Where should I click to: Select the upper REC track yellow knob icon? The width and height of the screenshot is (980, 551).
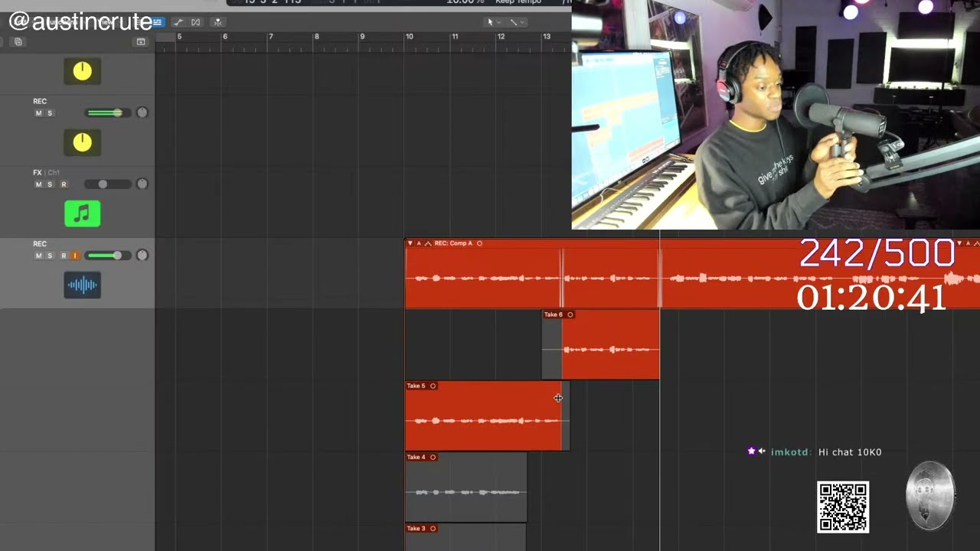click(x=82, y=142)
